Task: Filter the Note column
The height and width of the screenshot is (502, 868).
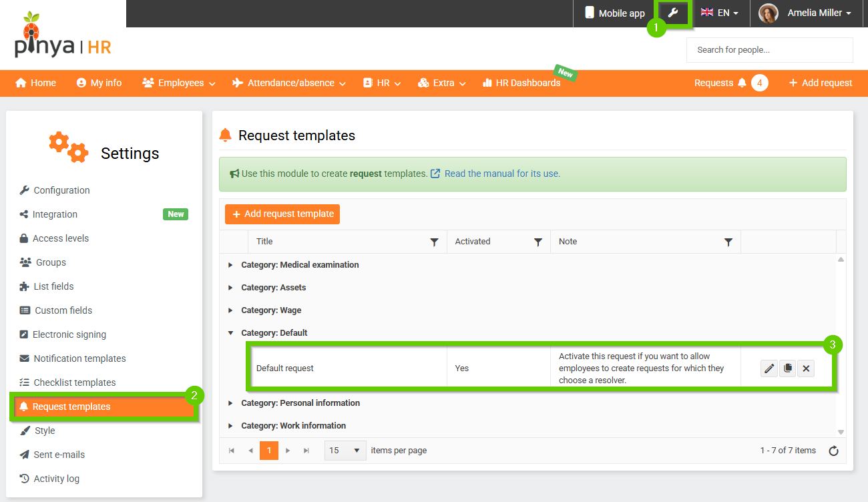Action: [728, 242]
